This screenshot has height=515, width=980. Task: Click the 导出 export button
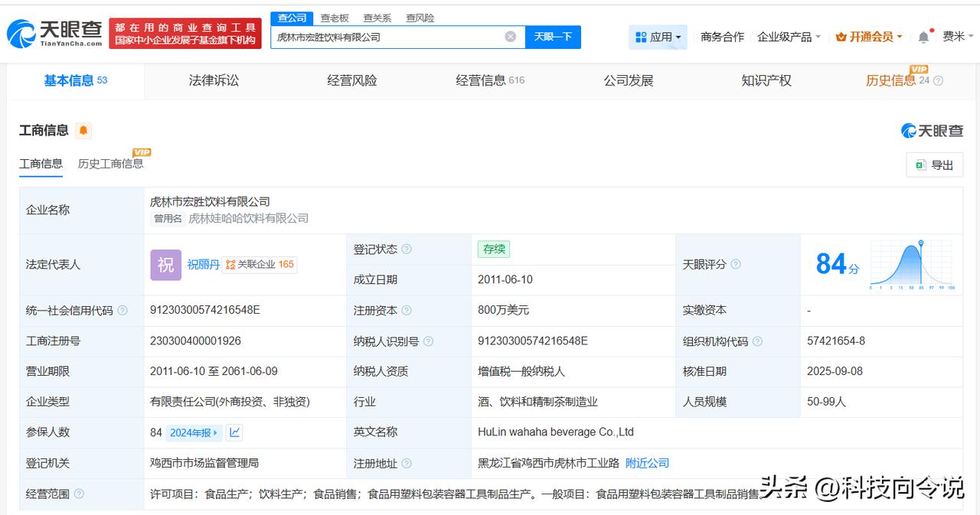tap(934, 165)
